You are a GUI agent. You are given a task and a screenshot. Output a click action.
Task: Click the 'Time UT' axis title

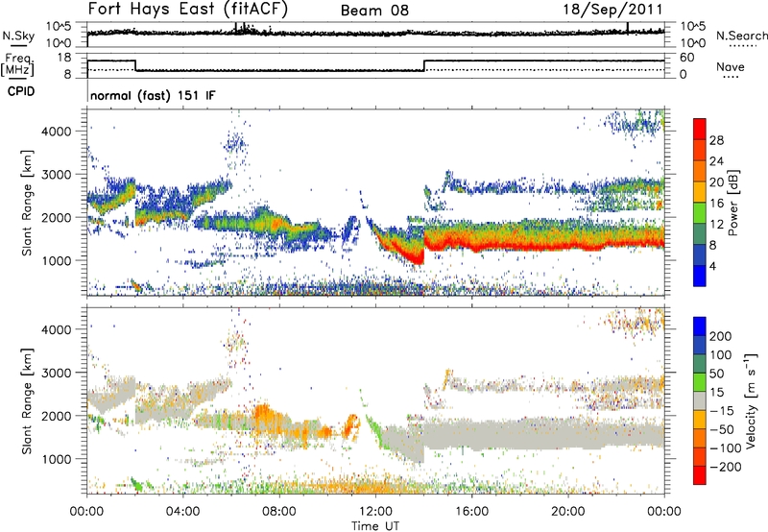click(375, 526)
